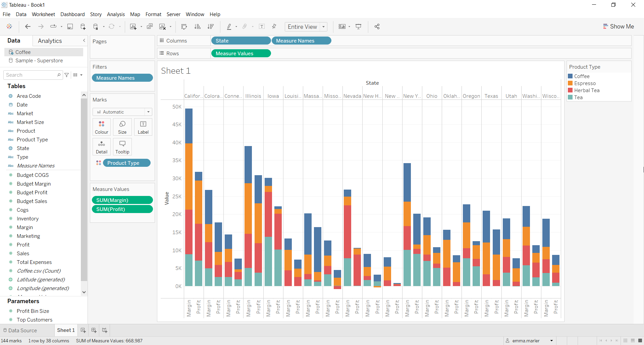Viewport: 644px width, 345px height.
Task: Click the Coffee color swatch in Product Type legend
Action: click(x=571, y=76)
